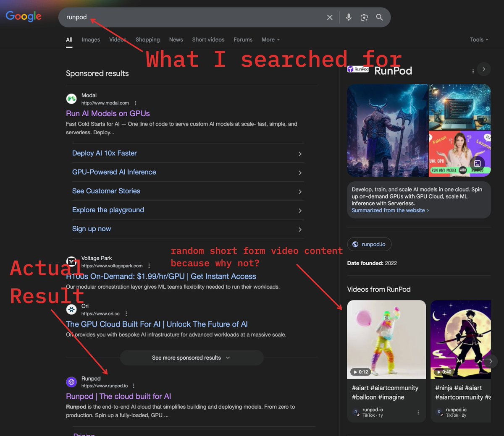The height and width of the screenshot is (436, 504).
Task: Click Date founded: 2022 text
Action: [372, 263]
